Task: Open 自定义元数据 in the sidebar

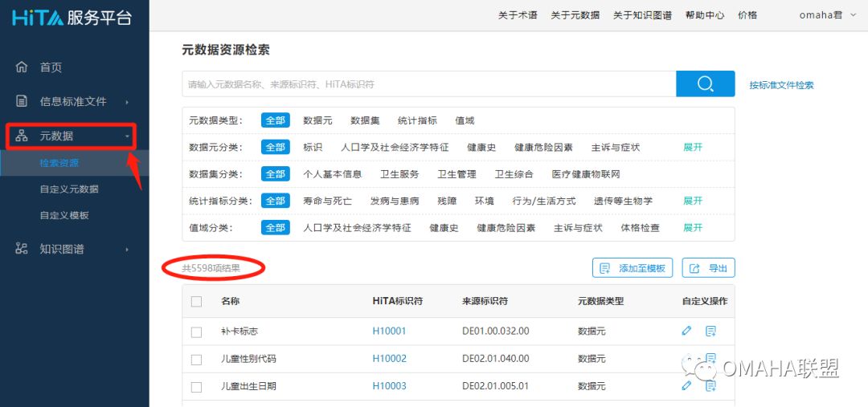Action: 69,189
